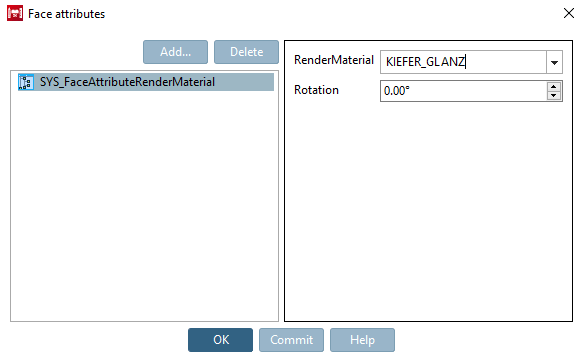Close the Face attributes dialog
This screenshot has width=582, height=361.
tap(568, 13)
